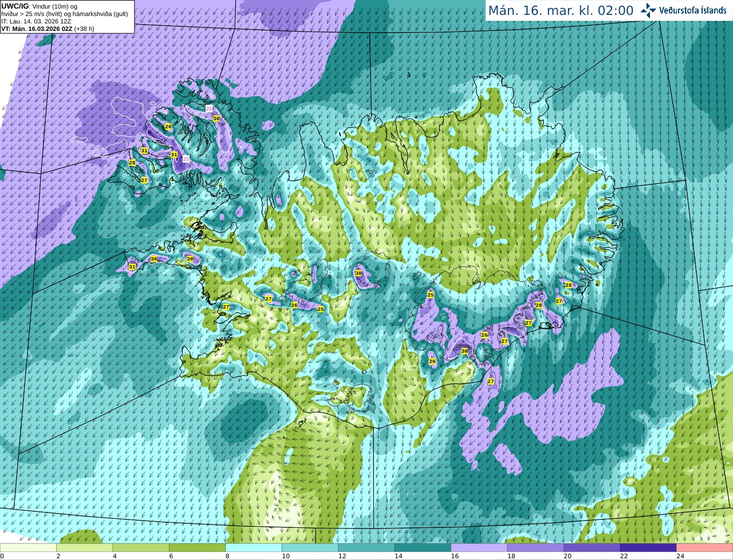Pick the 12–14 m/s teal legend swatch
The image size is (733, 560).
click(366, 547)
